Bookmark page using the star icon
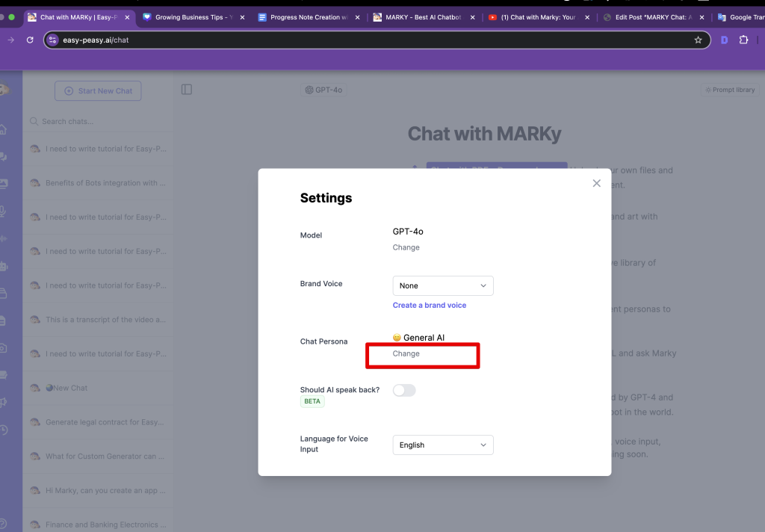The image size is (765, 532). pos(698,40)
